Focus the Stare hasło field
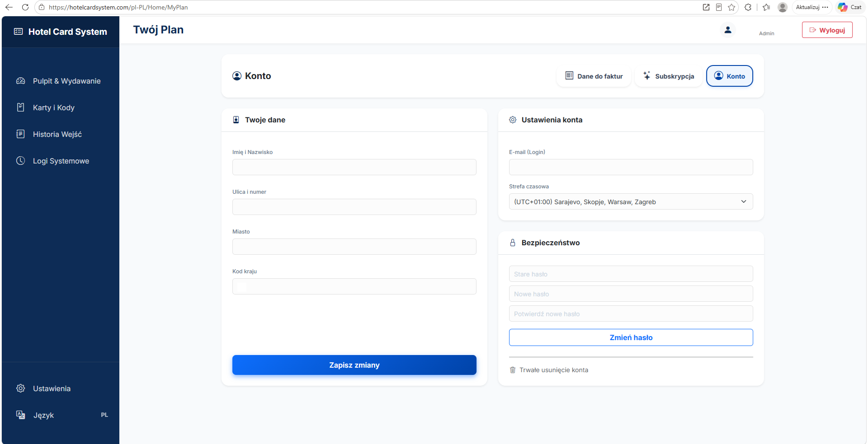This screenshot has height=444, width=868. (x=631, y=274)
